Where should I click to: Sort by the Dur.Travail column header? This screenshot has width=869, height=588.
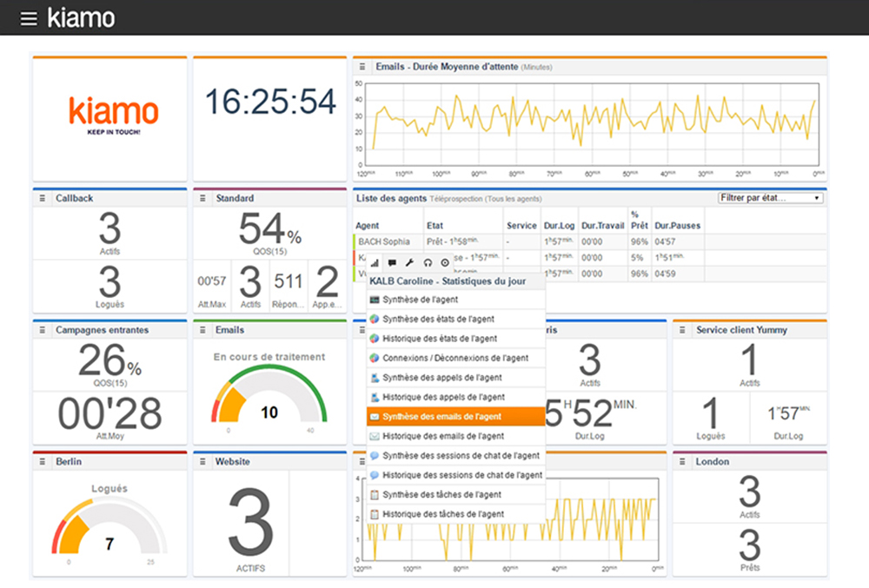[x=602, y=225]
